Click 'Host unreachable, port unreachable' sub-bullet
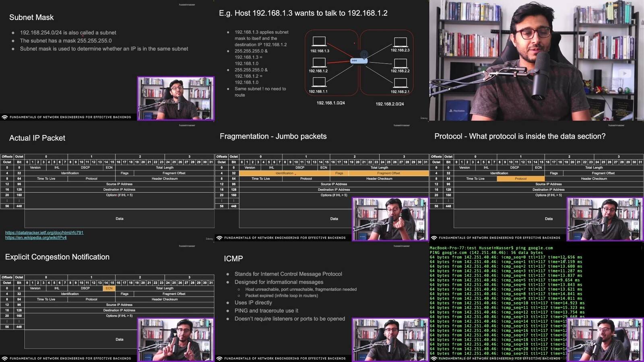Screen dimensions: 644x362 coord(301,289)
